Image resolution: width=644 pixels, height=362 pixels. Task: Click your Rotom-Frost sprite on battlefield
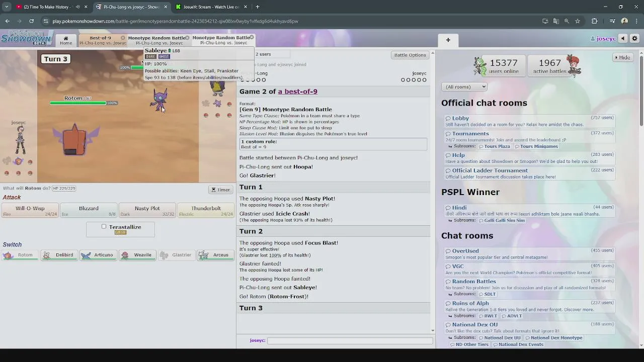pos(75,139)
